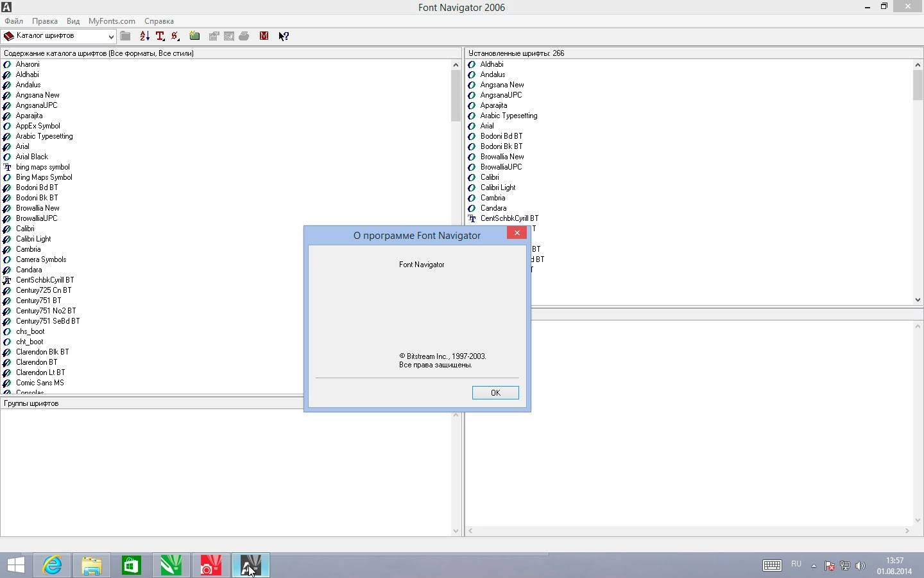Select Arabic Typesetting in installed fonts
This screenshot has height=578, width=924.
tap(509, 116)
